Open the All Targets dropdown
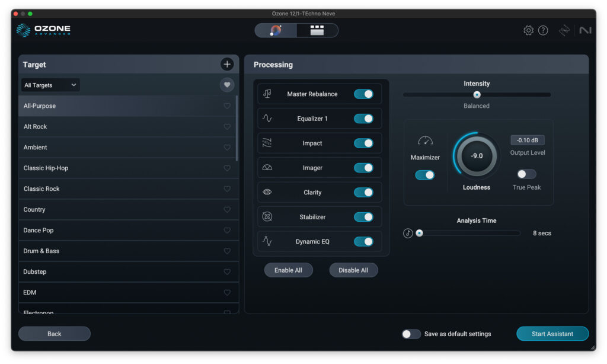607x364 pixels. coord(50,85)
